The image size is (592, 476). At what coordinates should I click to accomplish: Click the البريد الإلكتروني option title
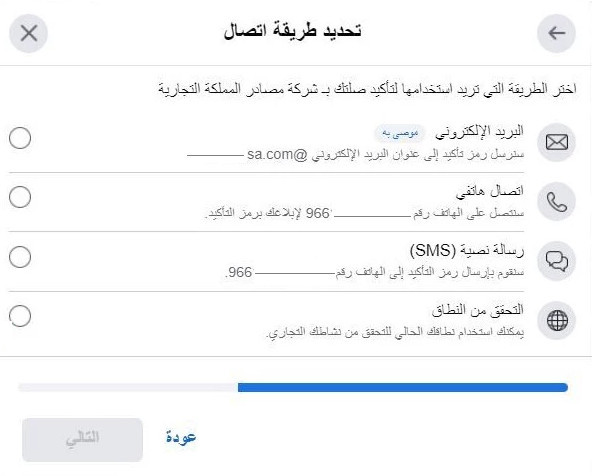coord(479,132)
